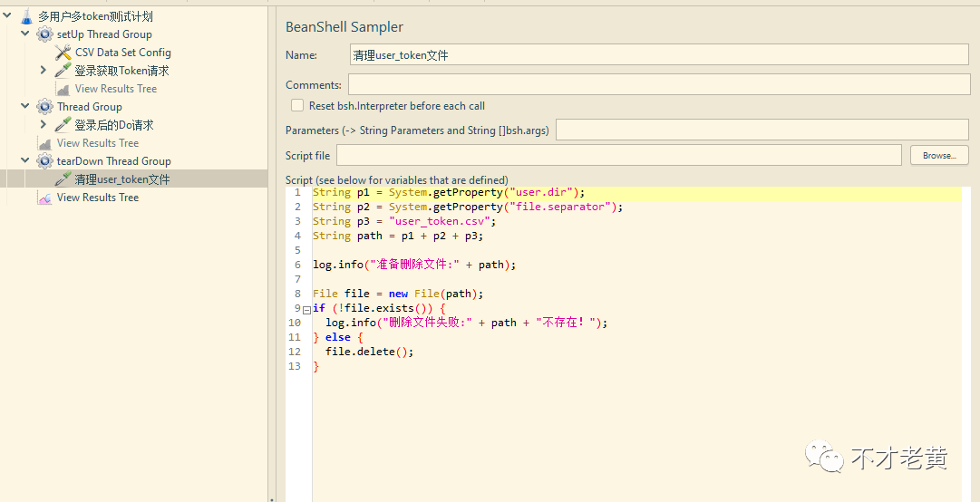The width and height of the screenshot is (980, 502).
Task: Enable Reset bsh.Interpreter before each call
Action: pyautogui.click(x=297, y=105)
